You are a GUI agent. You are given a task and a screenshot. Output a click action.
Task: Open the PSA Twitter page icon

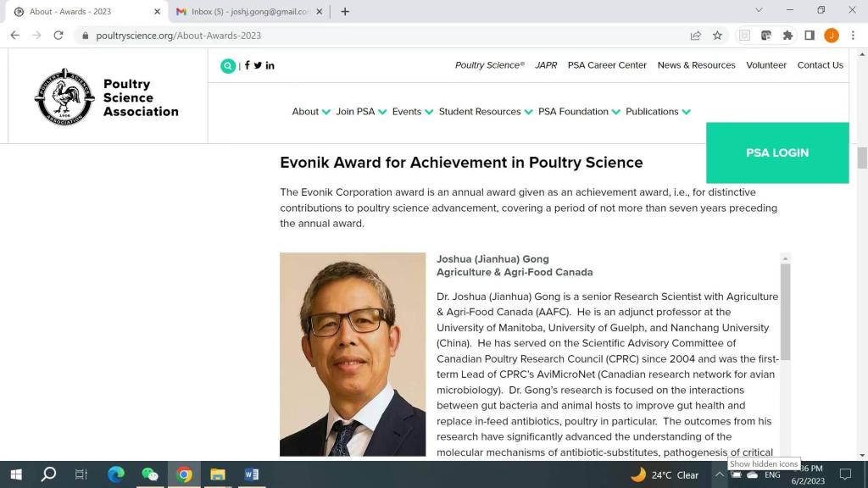258,65
